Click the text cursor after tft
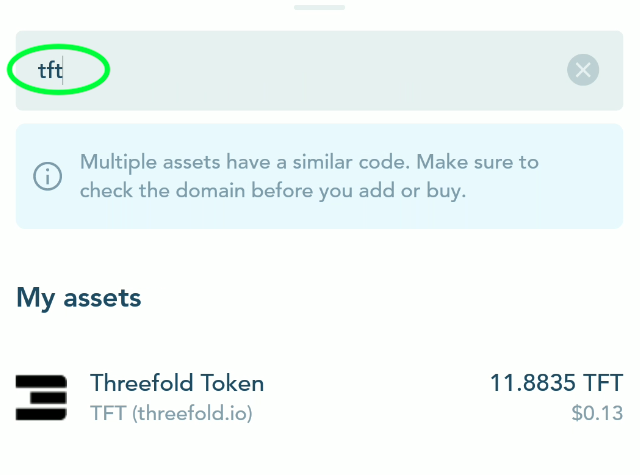 pyautogui.click(x=63, y=70)
